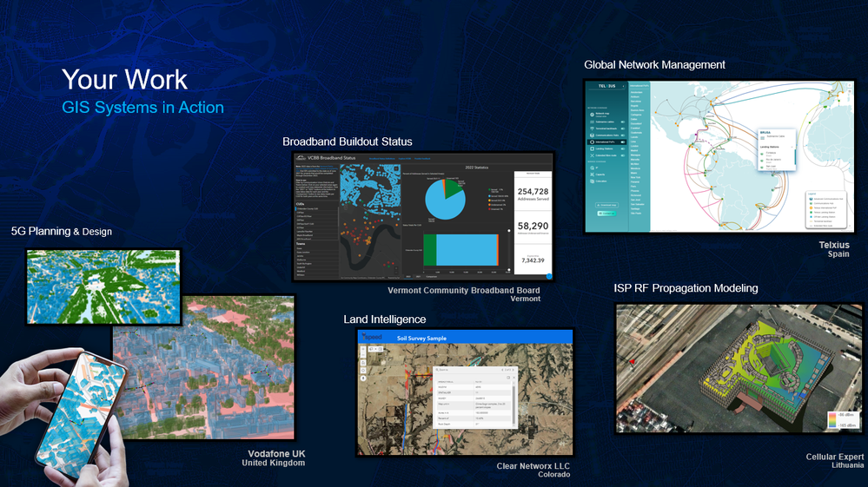Viewport: 868px width, 487px height.
Task: Toggle the Submarine cables layer switch in Telxius
Action: 623,122
